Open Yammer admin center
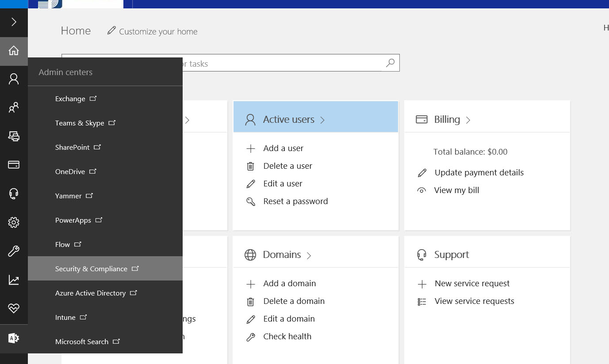This screenshot has width=609, height=364. (105, 196)
